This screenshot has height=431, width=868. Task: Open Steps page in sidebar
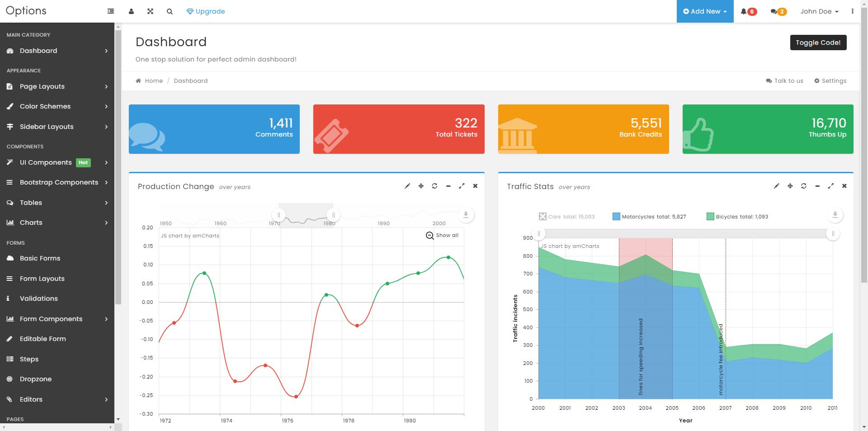pyautogui.click(x=57, y=359)
